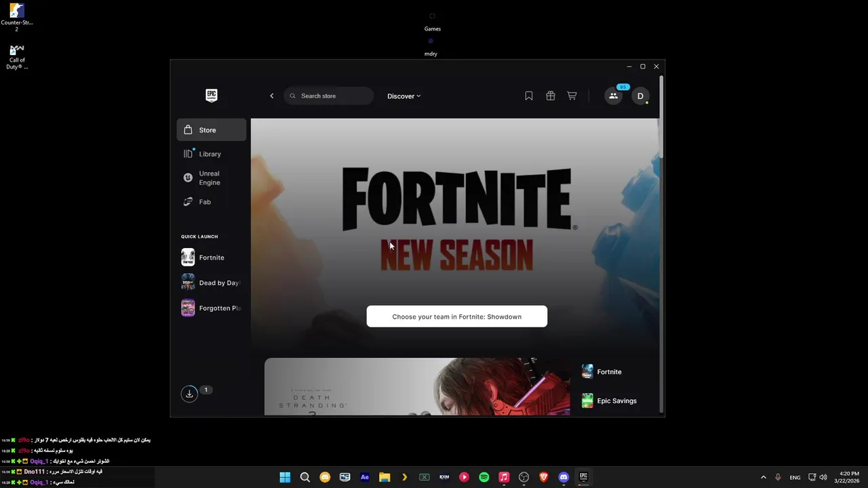Click Epic Games Launcher taskbar icon
This screenshot has height=488, width=868.
pyautogui.click(x=583, y=477)
